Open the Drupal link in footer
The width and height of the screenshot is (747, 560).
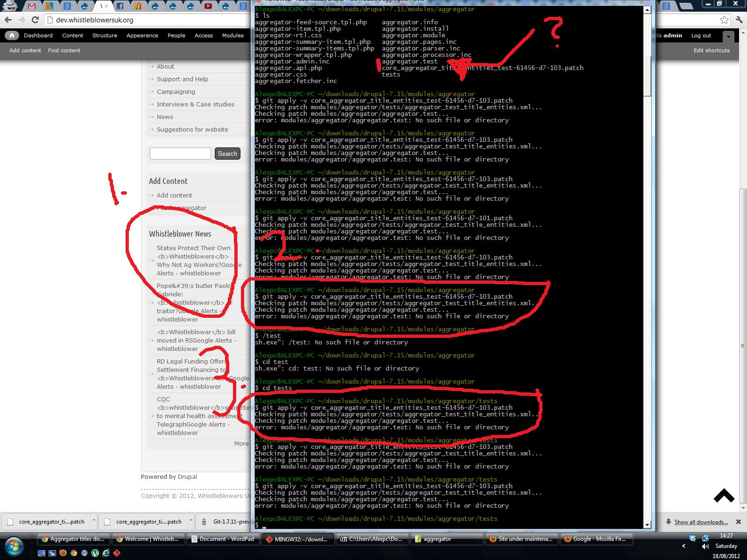click(187, 477)
